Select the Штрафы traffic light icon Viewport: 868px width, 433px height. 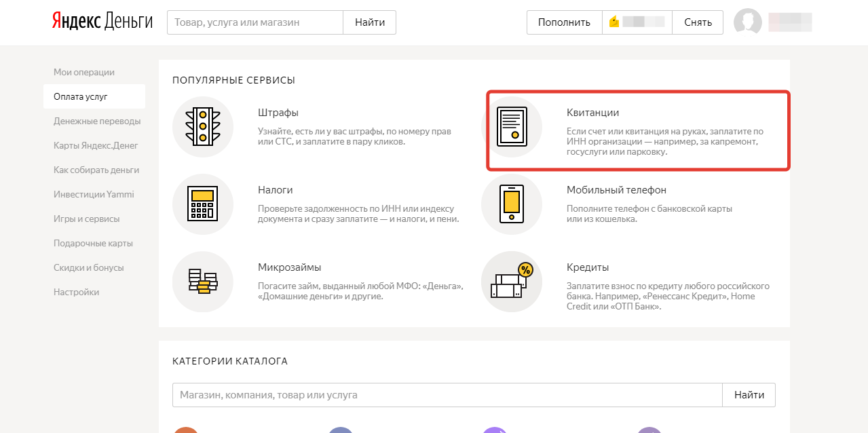205,127
